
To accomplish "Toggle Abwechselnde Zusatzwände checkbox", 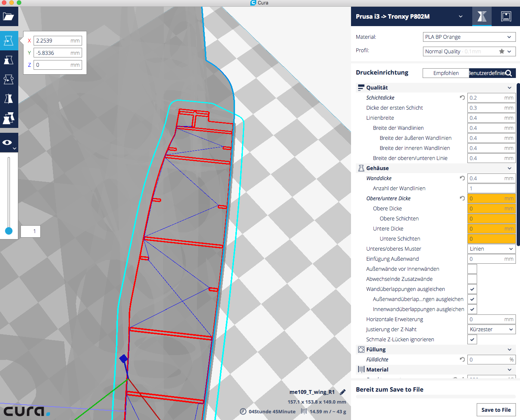I will click(472, 279).
